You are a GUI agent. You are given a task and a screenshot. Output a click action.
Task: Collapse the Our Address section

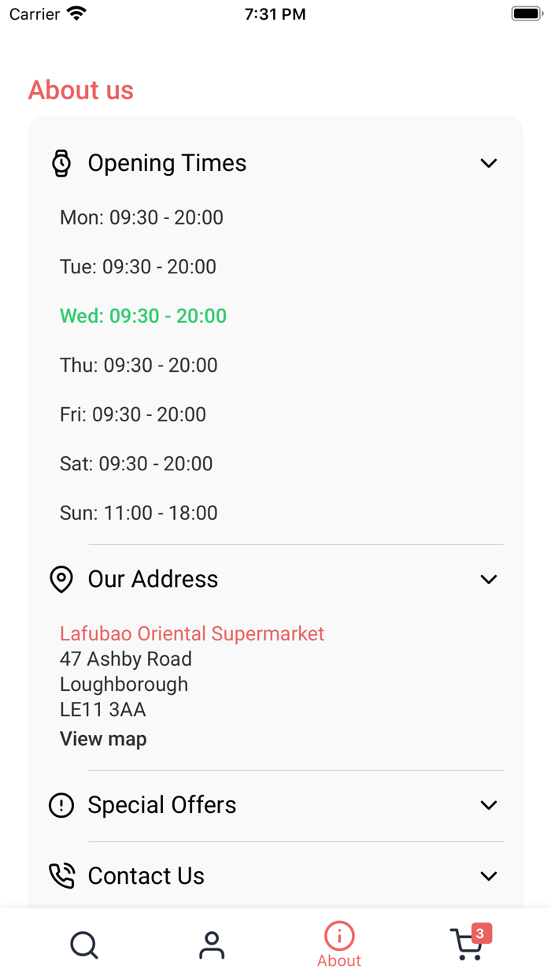(489, 579)
